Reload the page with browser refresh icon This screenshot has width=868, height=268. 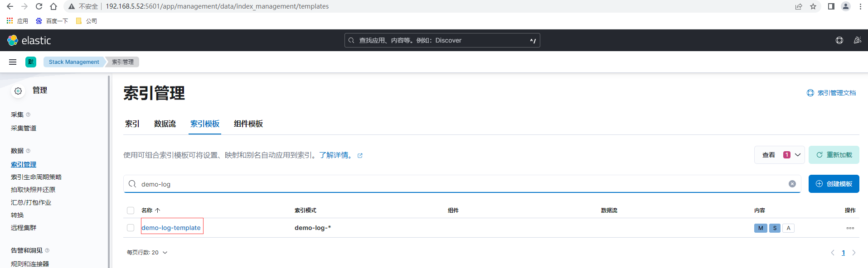tap(39, 6)
